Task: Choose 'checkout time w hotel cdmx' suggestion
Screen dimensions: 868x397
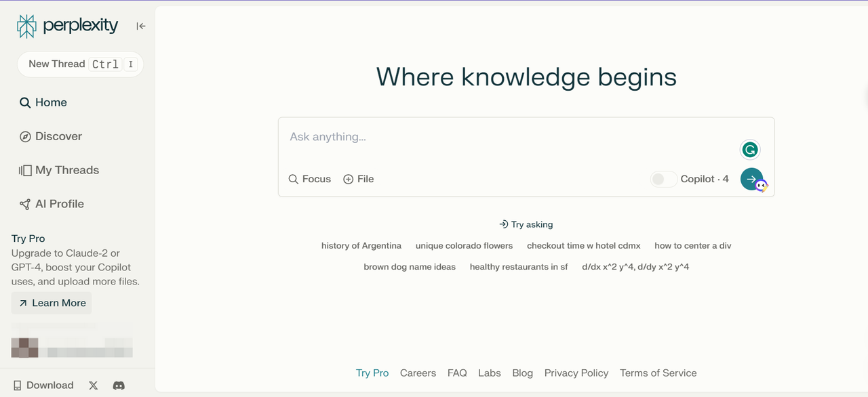Action: [x=584, y=246]
